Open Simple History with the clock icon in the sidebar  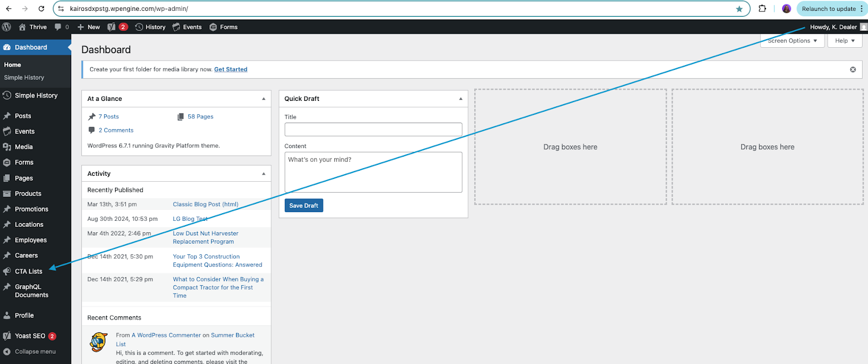coord(35,95)
